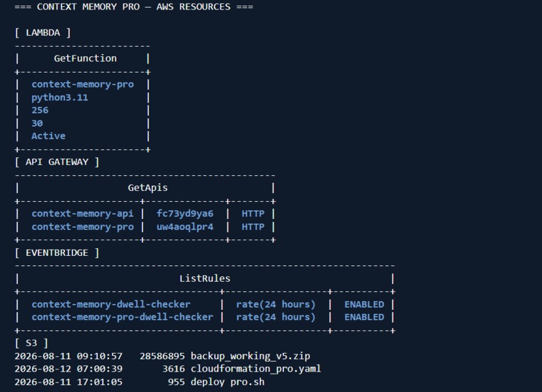
Task: Click rate(24 hours) for context-memory-pro-dwell-checker
Action: coord(276,317)
